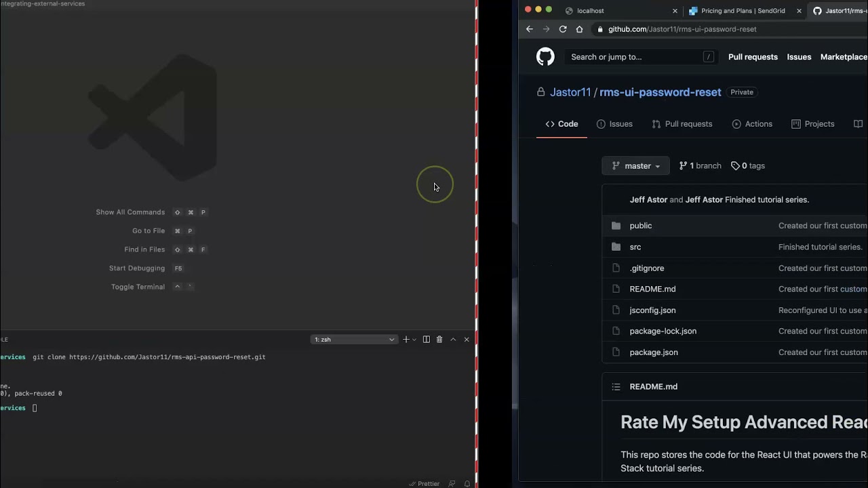Click Show All Commands in VS Code welcome
The width and height of the screenshot is (868, 488).
coord(130,212)
